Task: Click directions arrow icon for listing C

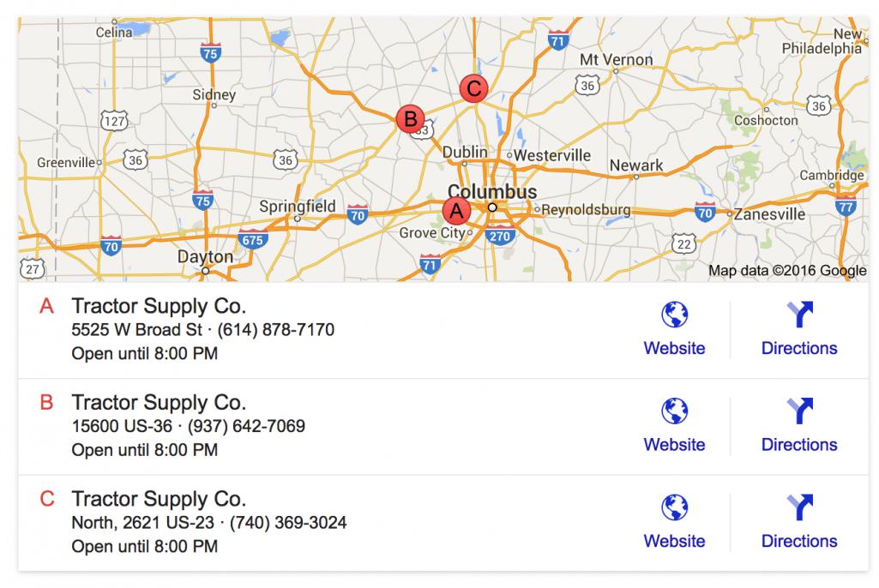Action: coord(799,507)
